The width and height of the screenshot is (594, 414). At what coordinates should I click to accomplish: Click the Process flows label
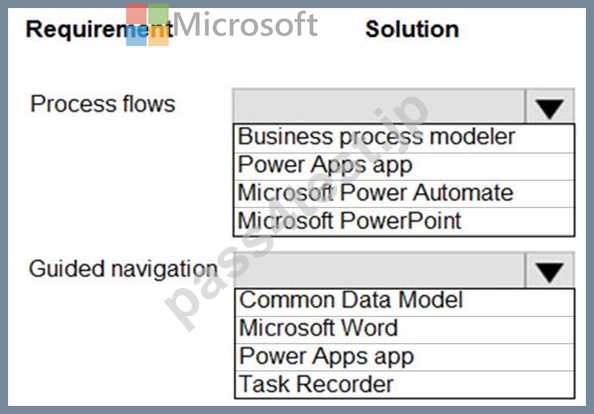pos(103,104)
